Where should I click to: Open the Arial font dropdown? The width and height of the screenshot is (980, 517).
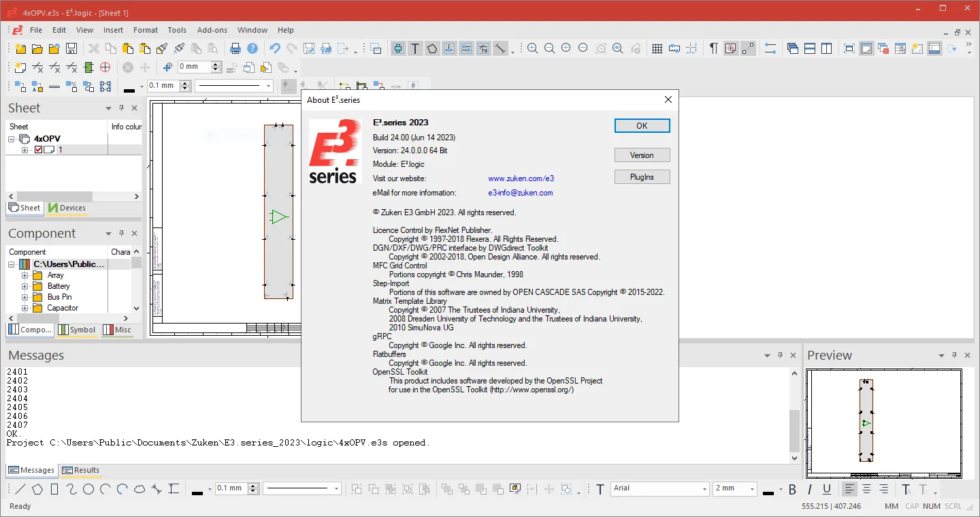click(x=704, y=488)
